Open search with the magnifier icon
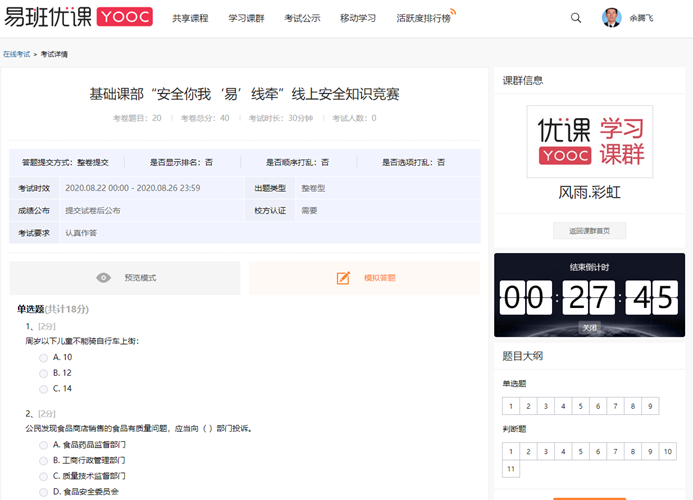The image size is (693, 500). coord(576,18)
